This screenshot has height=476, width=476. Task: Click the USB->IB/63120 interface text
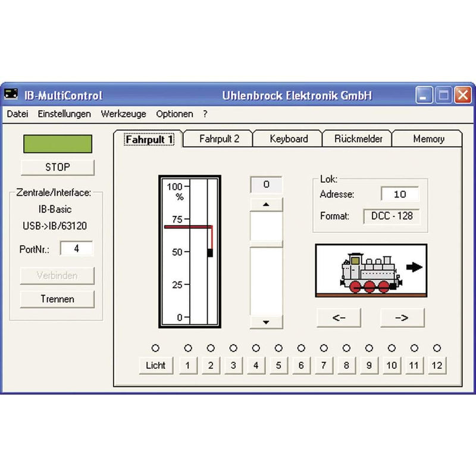(x=55, y=226)
